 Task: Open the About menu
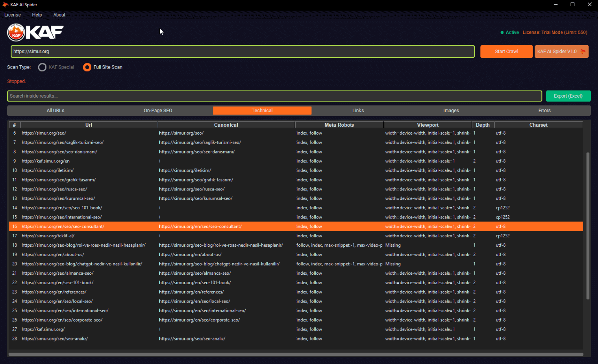click(59, 15)
